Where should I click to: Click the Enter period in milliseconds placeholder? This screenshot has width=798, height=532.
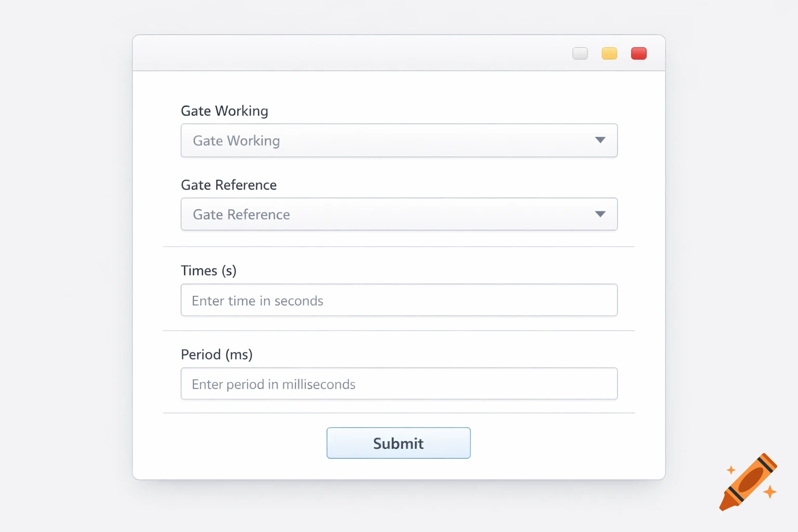click(x=273, y=384)
